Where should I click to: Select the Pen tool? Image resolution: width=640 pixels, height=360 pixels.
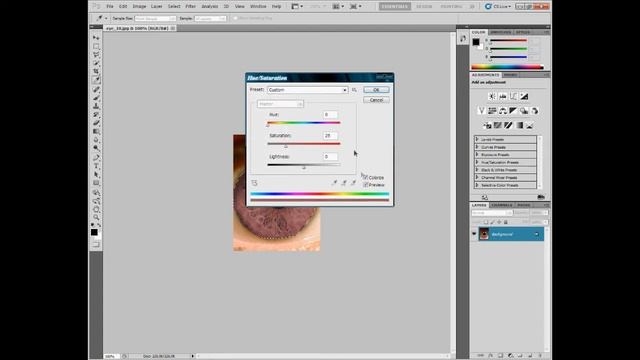(x=96, y=158)
